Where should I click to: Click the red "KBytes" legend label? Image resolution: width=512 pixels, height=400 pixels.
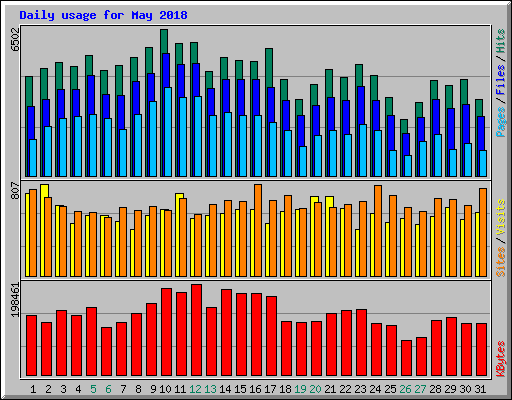[x=501, y=359]
